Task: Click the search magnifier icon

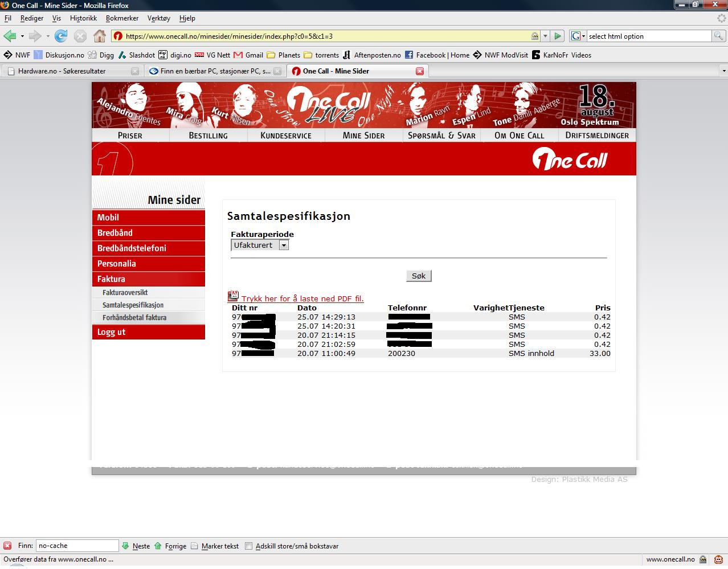Action: (x=719, y=36)
